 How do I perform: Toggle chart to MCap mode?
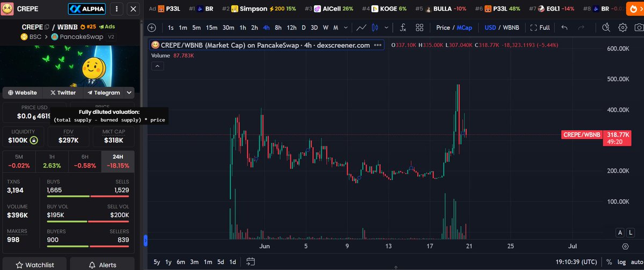(x=465, y=27)
